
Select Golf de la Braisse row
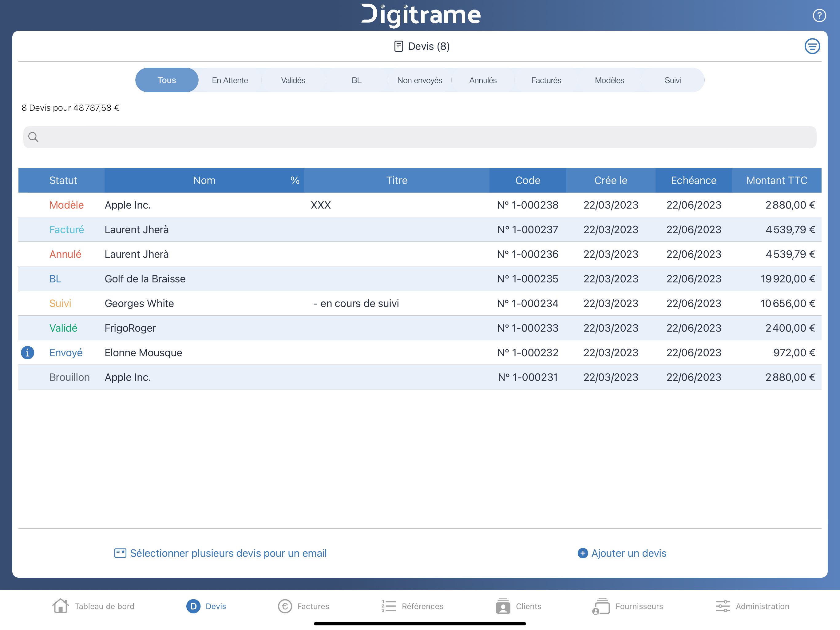pos(420,278)
